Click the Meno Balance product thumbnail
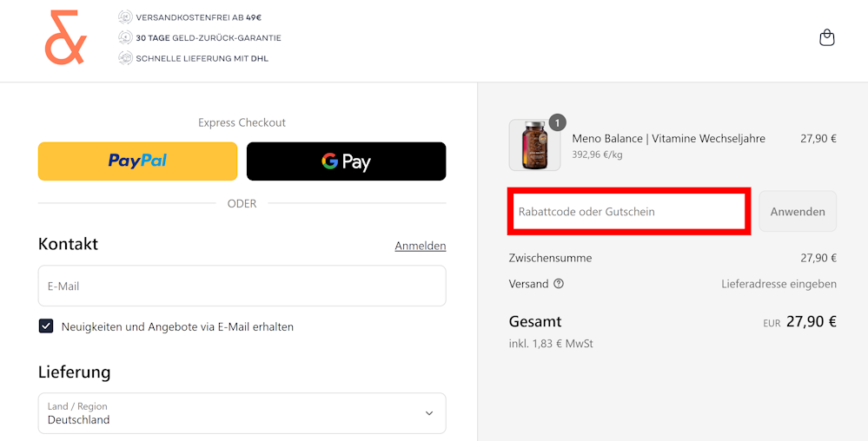The height and width of the screenshot is (441, 868). click(534, 145)
